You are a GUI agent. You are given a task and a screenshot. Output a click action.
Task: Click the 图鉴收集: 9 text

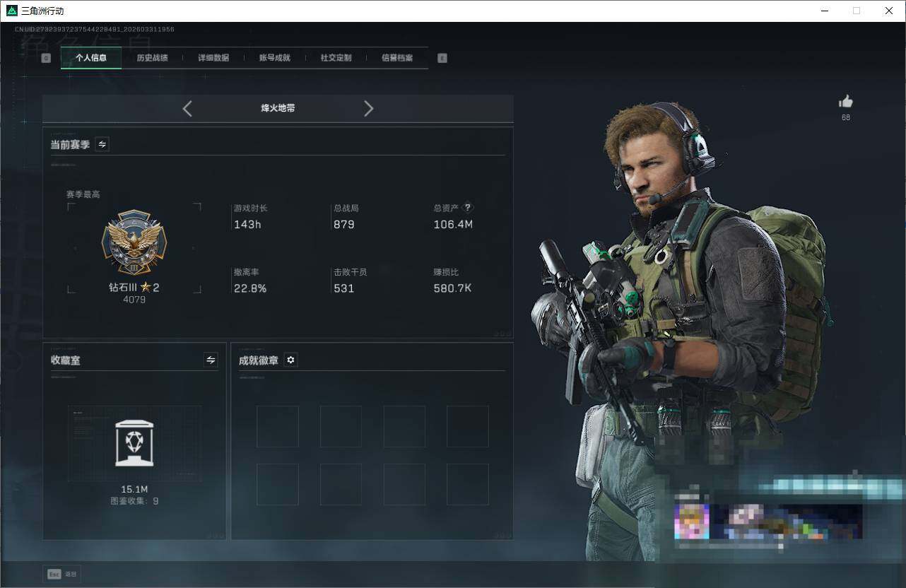(x=134, y=501)
